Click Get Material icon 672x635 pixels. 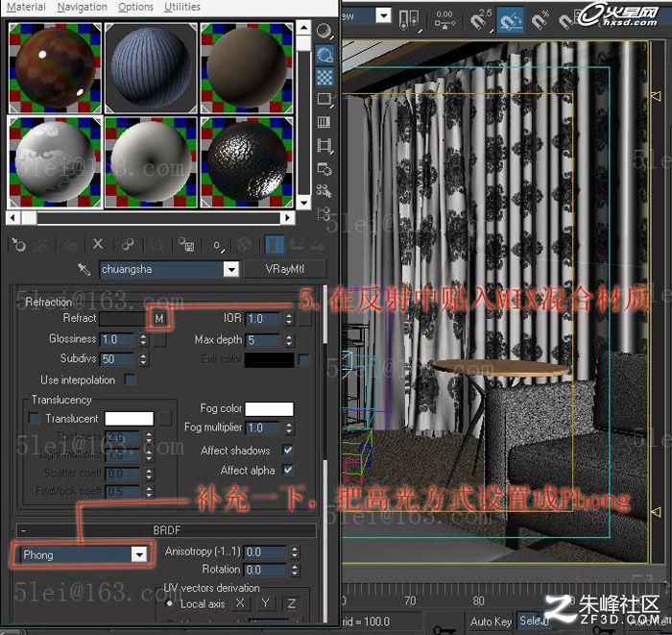point(18,245)
